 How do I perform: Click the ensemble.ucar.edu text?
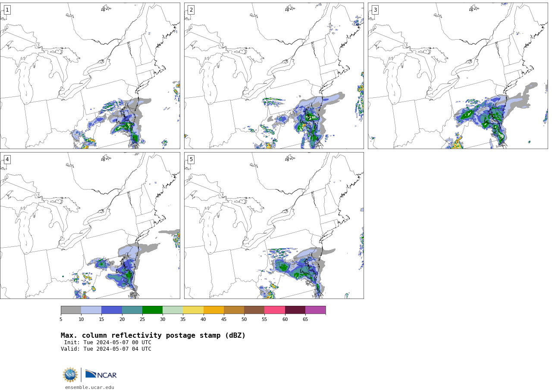pyautogui.click(x=90, y=388)
